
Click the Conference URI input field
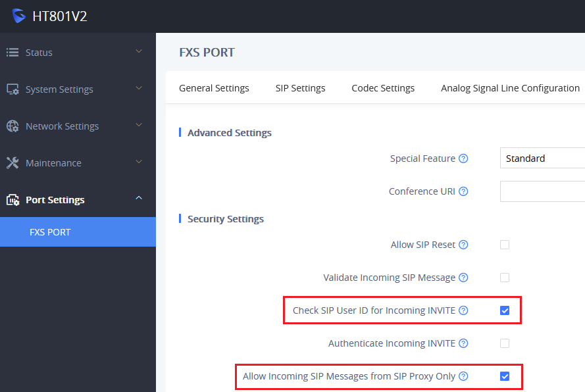542,191
